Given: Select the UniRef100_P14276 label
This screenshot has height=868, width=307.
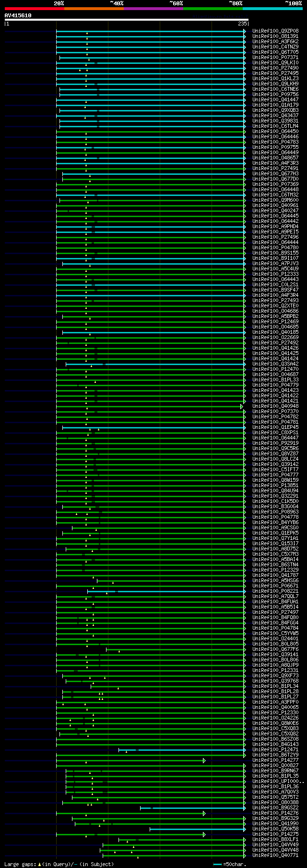Looking at the screenshot, I should click(275, 813).
